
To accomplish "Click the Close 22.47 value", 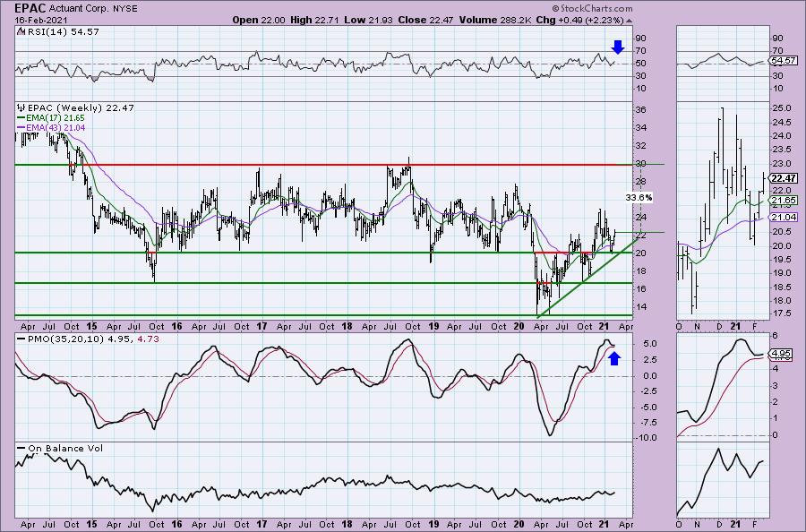I will click(x=428, y=20).
